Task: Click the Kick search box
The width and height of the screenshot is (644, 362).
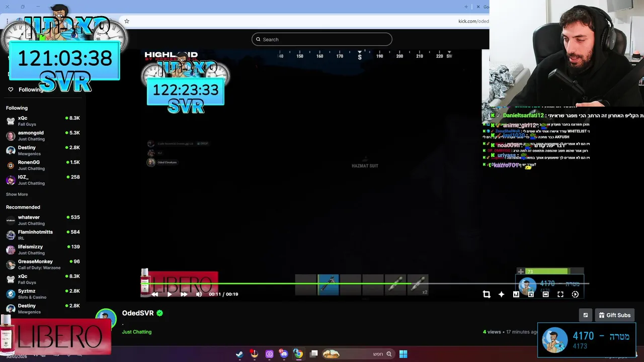Action: [322, 39]
